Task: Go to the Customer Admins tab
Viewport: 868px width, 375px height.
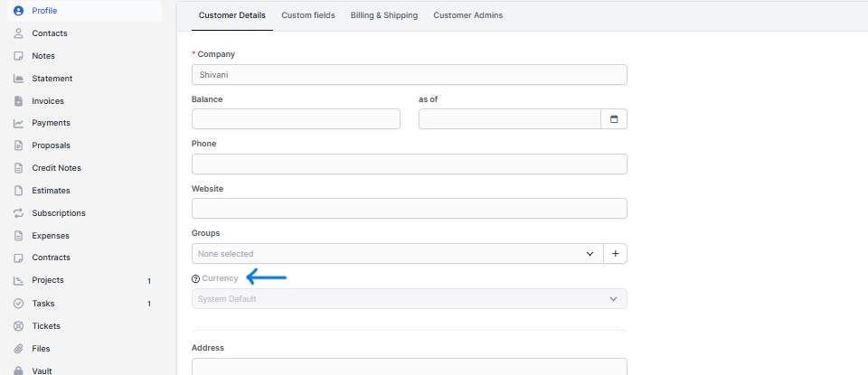Action: click(467, 15)
